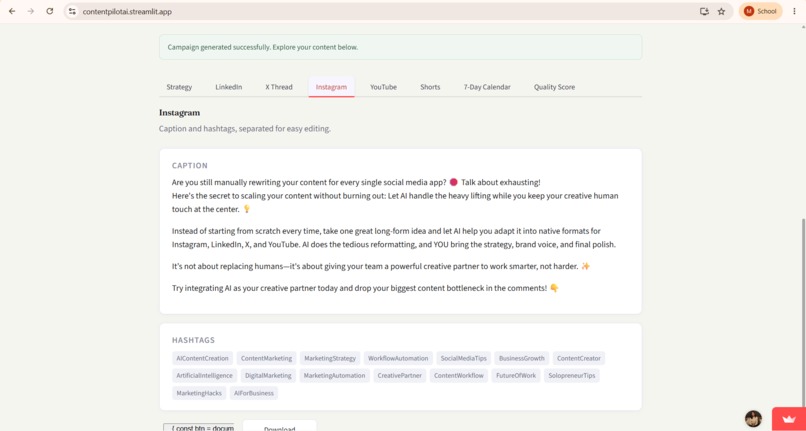The width and height of the screenshot is (806, 431).
Task: Open the X Thread tab
Action: (x=279, y=87)
